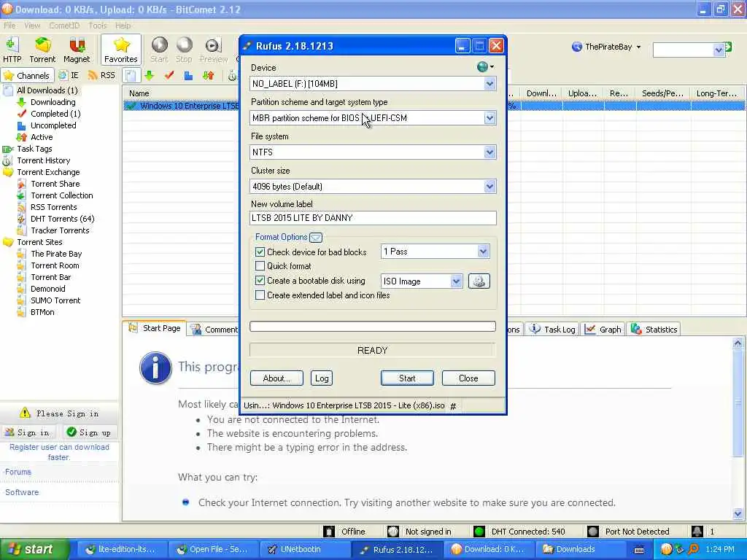
Task: Enable the Quick format checkbox
Action: point(260,265)
